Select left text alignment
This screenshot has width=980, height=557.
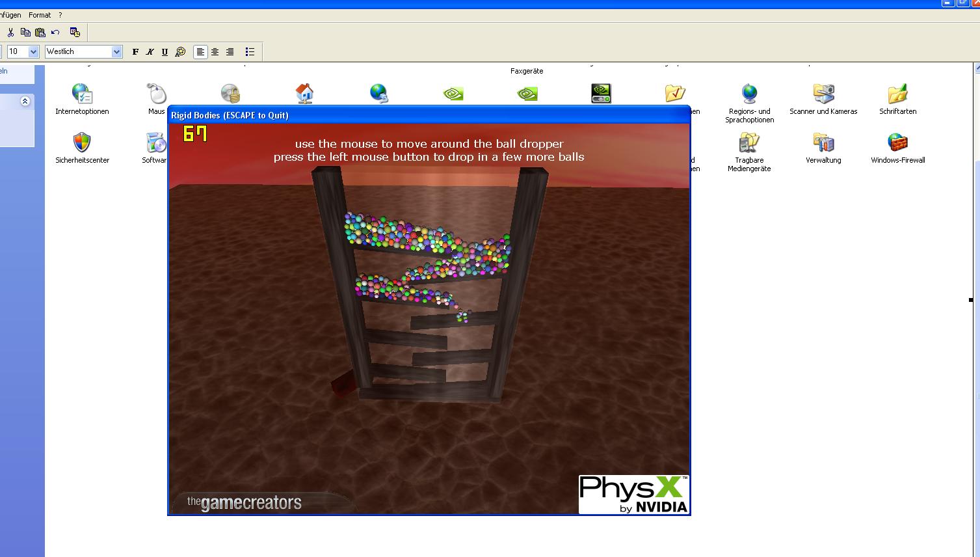[x=200, y=52]
